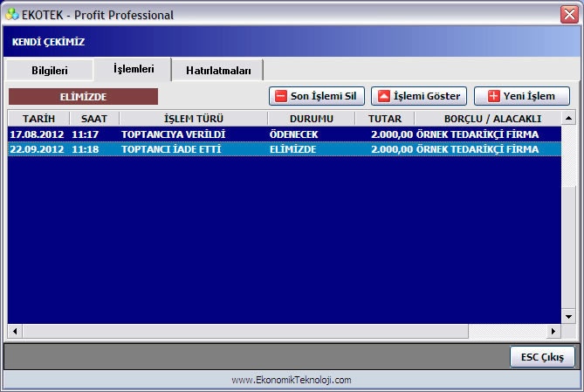Click the İŞLEM TÜRÜ column header
The image size is (584, 392).
(194, 119)
